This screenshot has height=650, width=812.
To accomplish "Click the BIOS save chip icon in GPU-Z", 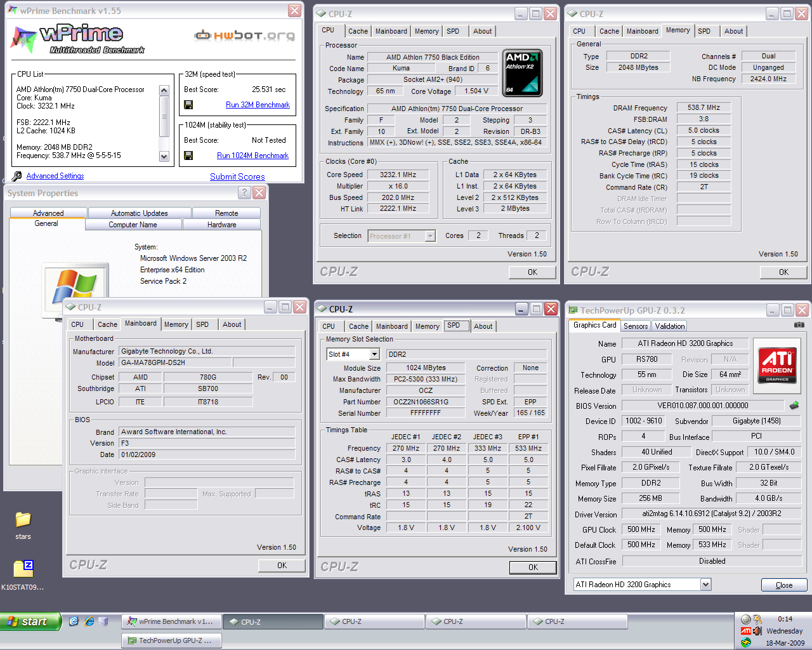I will coord(794,405).
